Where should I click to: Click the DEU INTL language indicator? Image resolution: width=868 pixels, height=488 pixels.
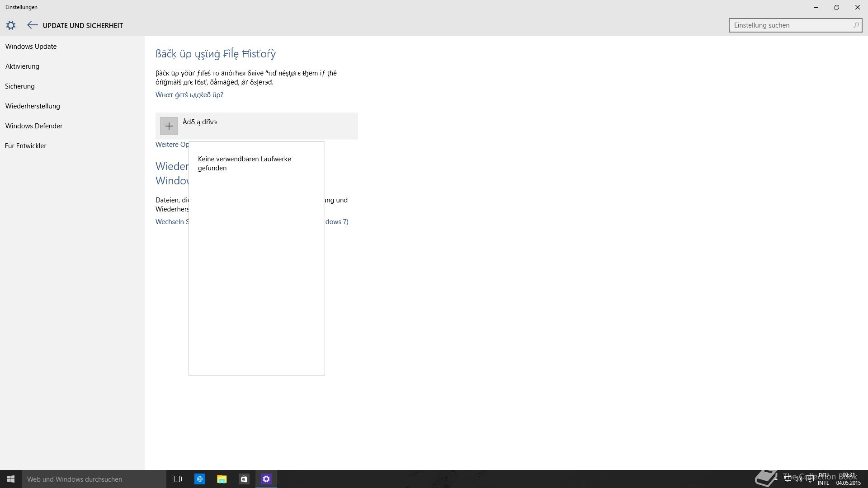[x=823, y=479]
